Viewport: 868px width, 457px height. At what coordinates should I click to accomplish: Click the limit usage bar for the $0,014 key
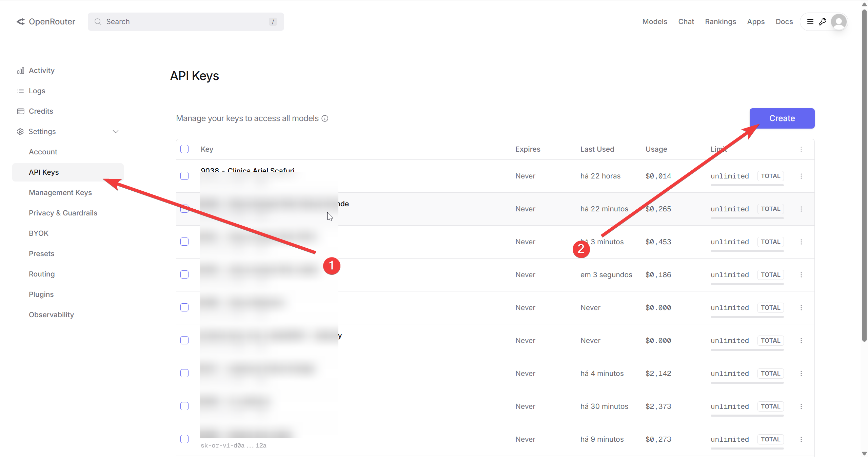747,185
